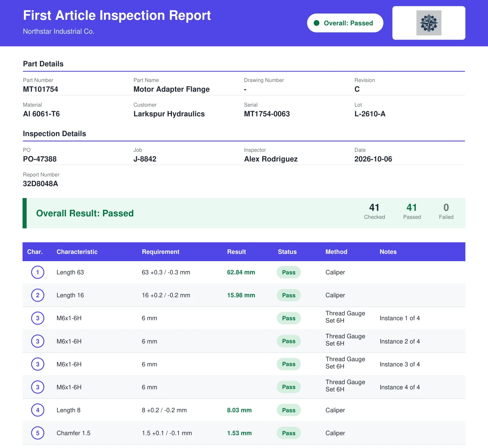Image resolution: width=488 pixels, height=448 pixels.
Task: Select part number MT101754
Action: coord(41,89)
